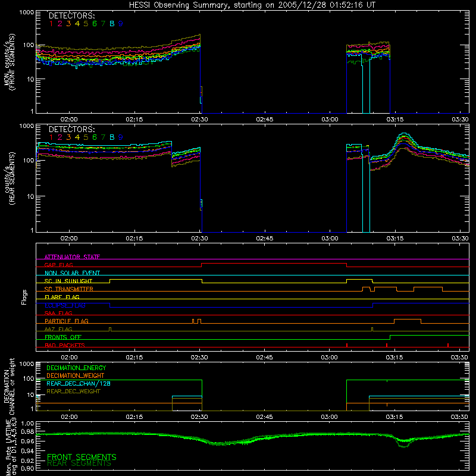Click the GAP_FLAG label

[58, 265]
